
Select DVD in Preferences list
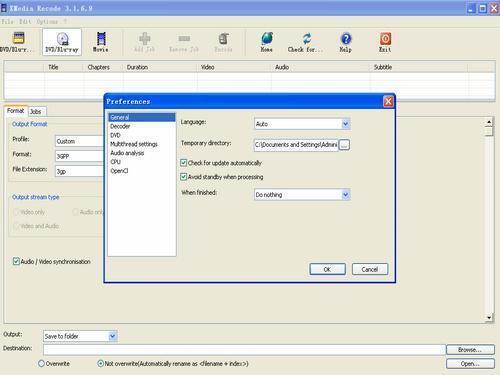tap(142, 135)
